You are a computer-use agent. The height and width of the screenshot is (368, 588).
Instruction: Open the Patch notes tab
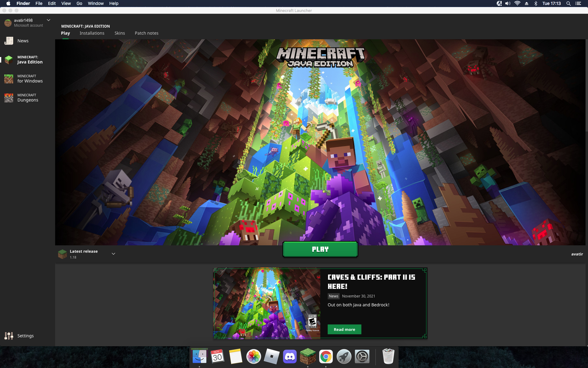click(x=146, y=33)
